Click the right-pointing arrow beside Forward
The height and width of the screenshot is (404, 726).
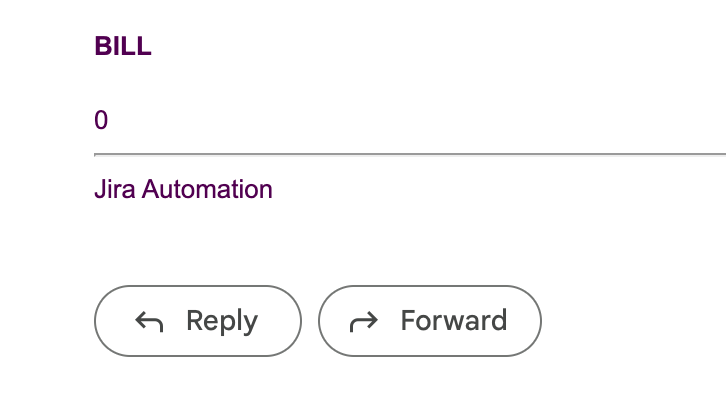(364, 322)
